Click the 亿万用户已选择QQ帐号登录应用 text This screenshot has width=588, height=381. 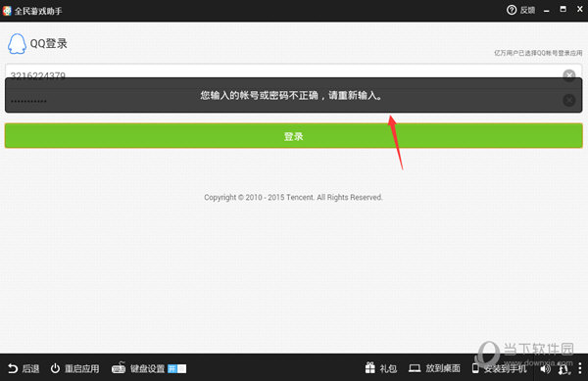click(538, 53)
